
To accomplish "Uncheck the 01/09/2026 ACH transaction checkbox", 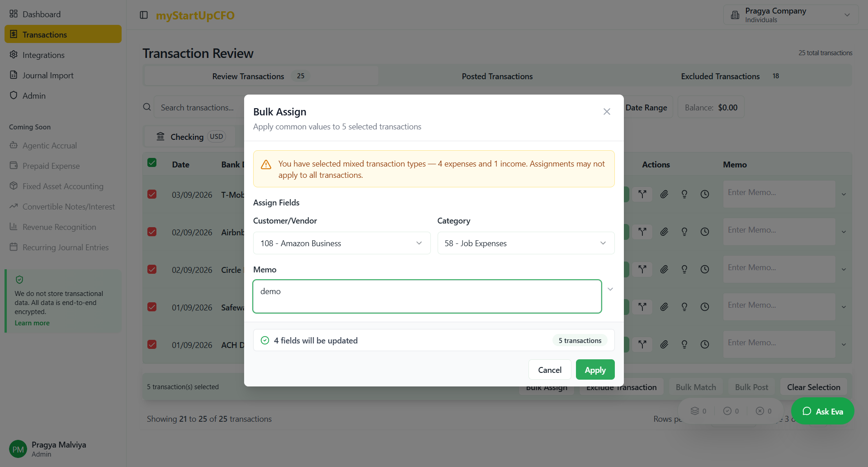I will (x=152, y=344).
